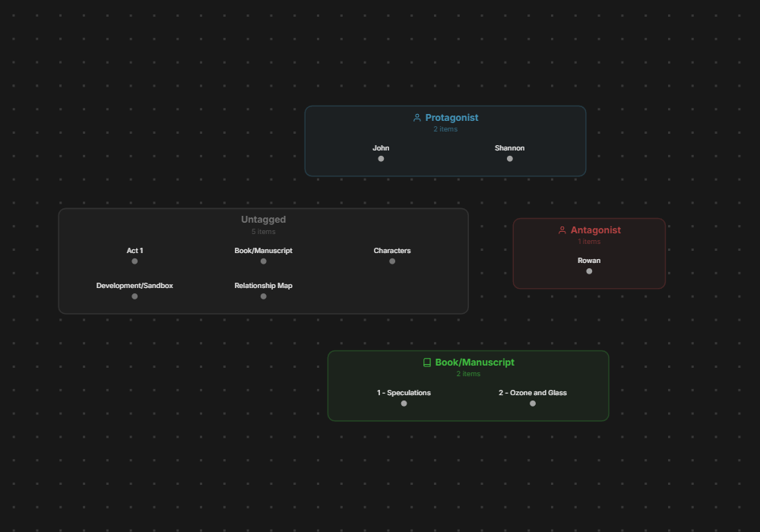
Task: Click the '2 items' label under Book/Manuscript
Action: (468, 374)
